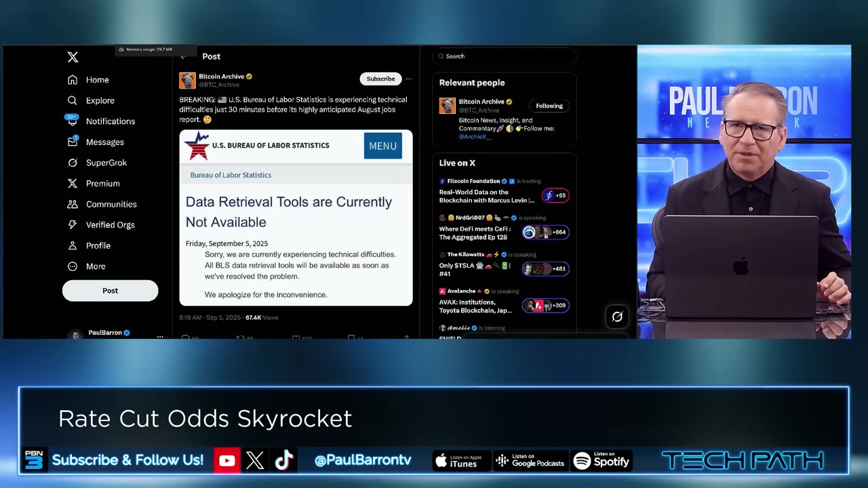The image size is (868, 488).
Task: Go back using the Post arrow
Action: 183,57
